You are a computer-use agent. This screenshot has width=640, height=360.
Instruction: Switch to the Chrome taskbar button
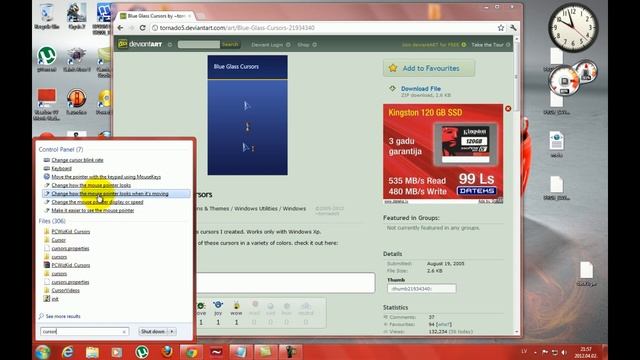pyautogui.click(x=191, y=352)
